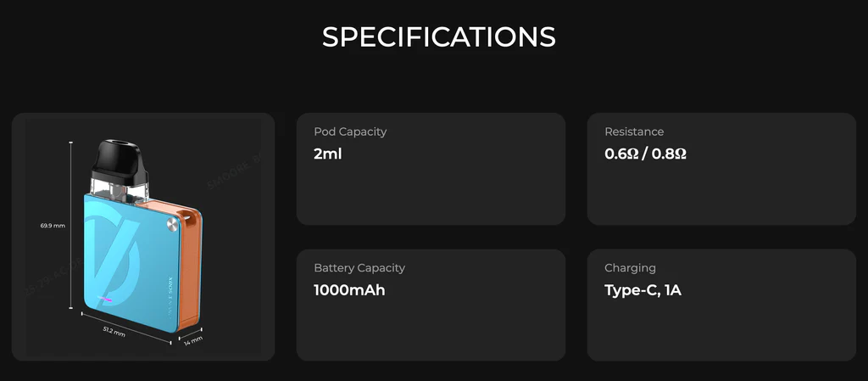Click the vape device product image

(143, 237)
